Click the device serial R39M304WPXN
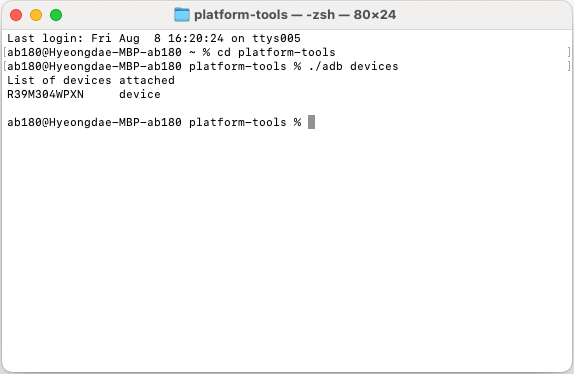This screenshot has width=574, height=374. (x=45, y=94)
